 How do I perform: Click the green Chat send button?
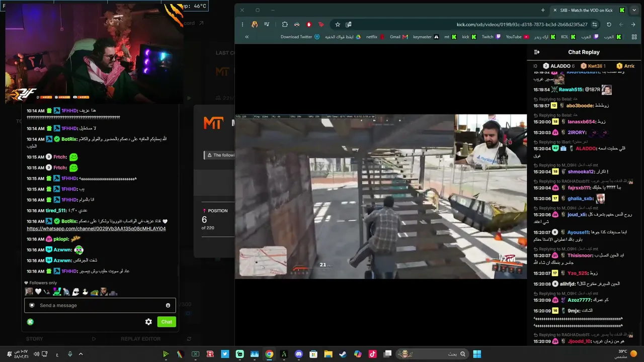(167, 322)
